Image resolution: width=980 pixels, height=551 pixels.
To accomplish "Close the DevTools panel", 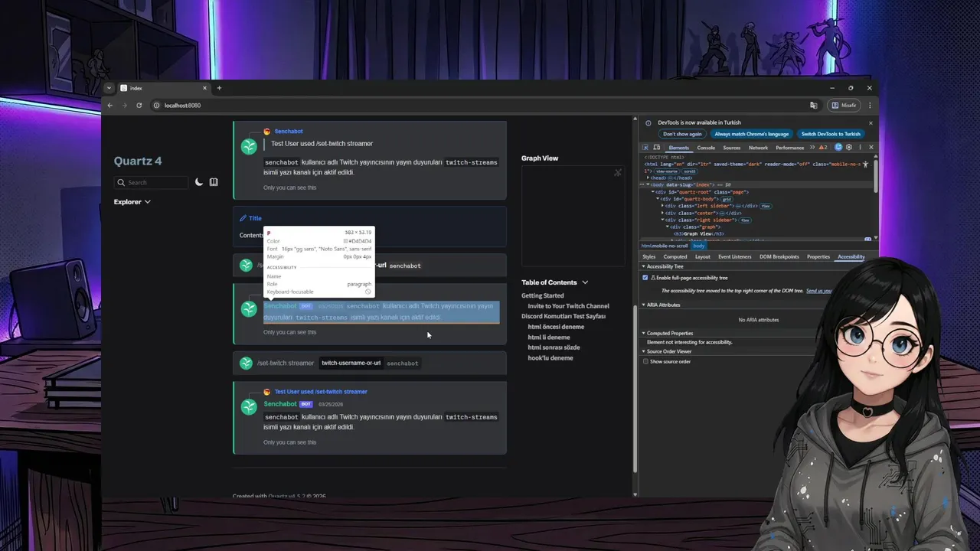I will [871, 147].
